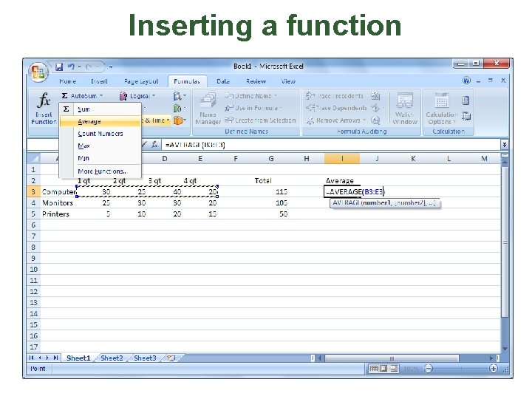Click the formula bar Enter checkmark

pyautogui.click(x=144, y=145)
